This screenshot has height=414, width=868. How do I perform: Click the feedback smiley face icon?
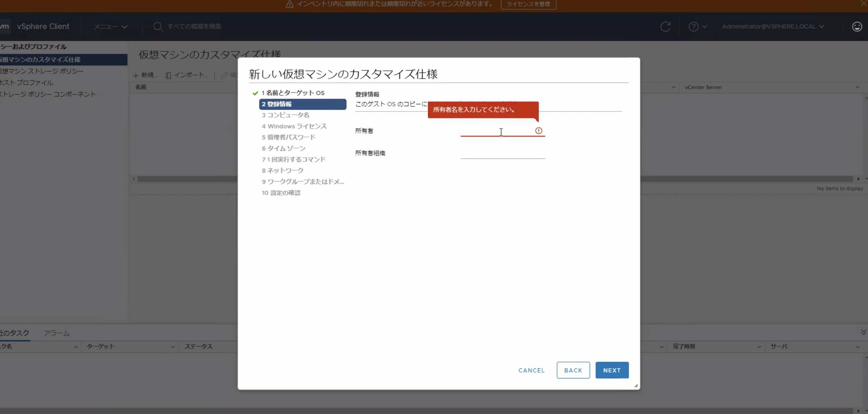click(x=857, y=26)
